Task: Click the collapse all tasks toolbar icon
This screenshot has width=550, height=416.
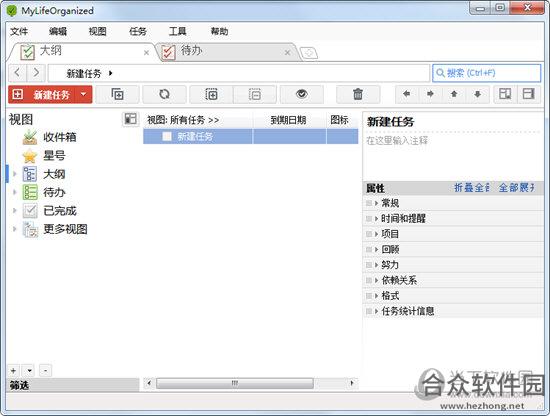Action: [255, 94]
